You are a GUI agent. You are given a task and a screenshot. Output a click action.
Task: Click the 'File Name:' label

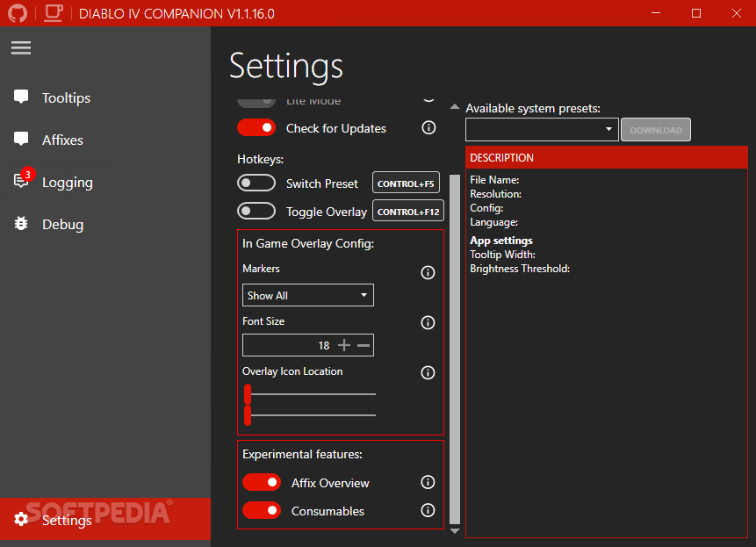(x=494, y=180)
